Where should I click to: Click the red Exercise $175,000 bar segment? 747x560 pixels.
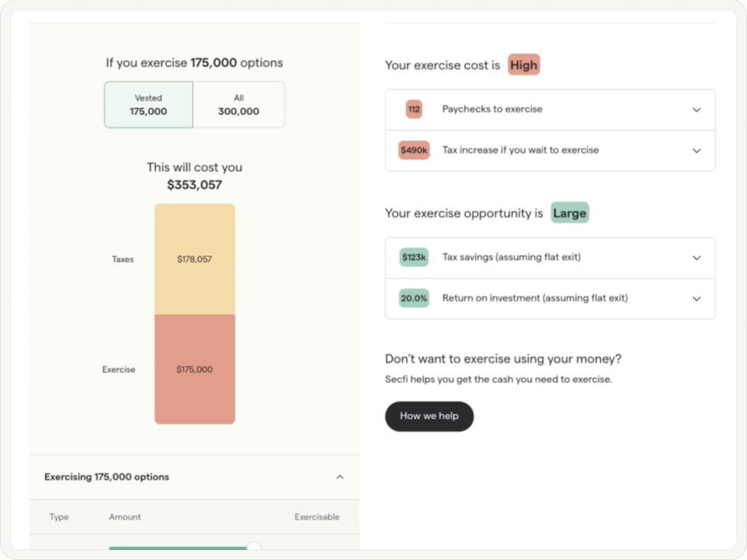point(195,370)
